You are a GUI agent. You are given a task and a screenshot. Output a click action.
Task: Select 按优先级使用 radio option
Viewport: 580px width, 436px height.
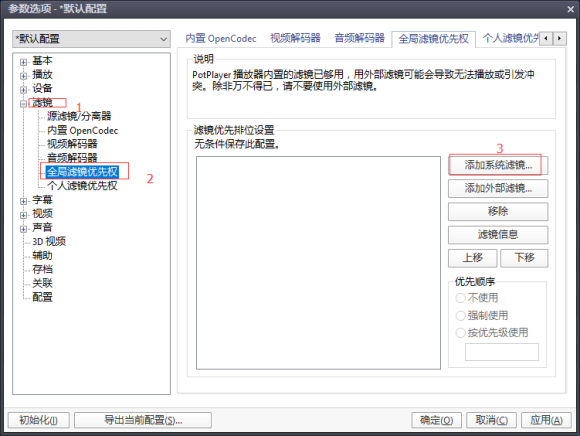pyautogui.click(x=492, y=332)
